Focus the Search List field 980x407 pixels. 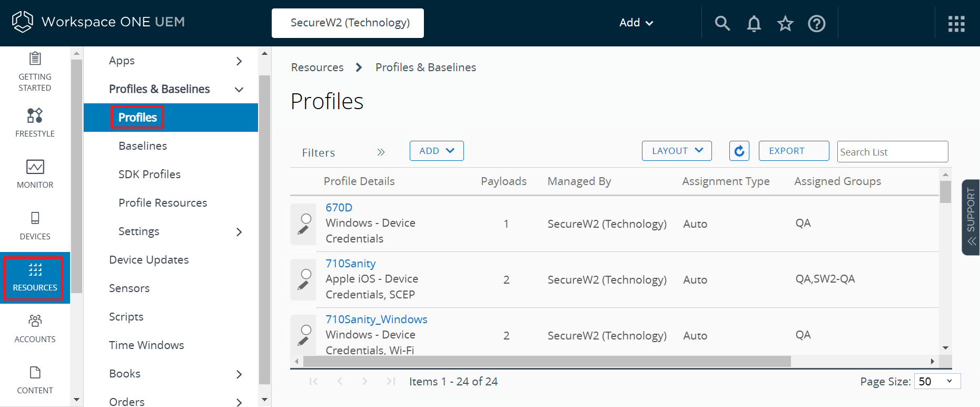[892, 151]
